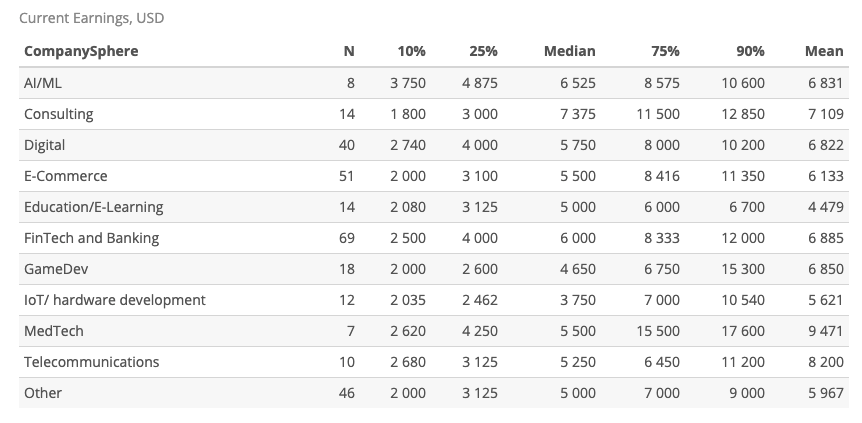Viewport: 862px width, 423px height.
Task: Click the Education/E-Learning row label
Action: pyautogui.click(x=93, y=207)
